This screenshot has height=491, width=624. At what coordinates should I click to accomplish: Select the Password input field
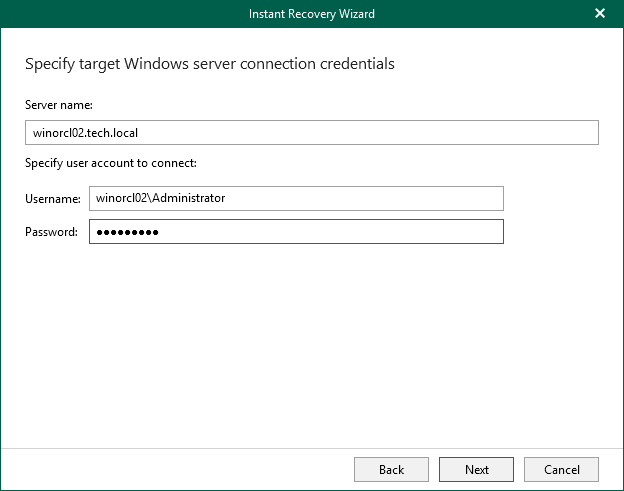296,232
